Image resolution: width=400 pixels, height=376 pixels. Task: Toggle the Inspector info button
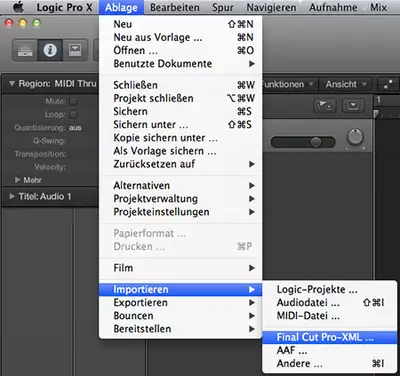click(x=50, y=50)
